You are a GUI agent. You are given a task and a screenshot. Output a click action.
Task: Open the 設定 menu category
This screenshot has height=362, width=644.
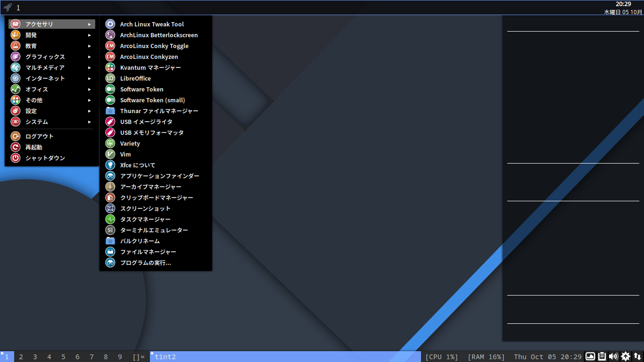coord(52,111)
